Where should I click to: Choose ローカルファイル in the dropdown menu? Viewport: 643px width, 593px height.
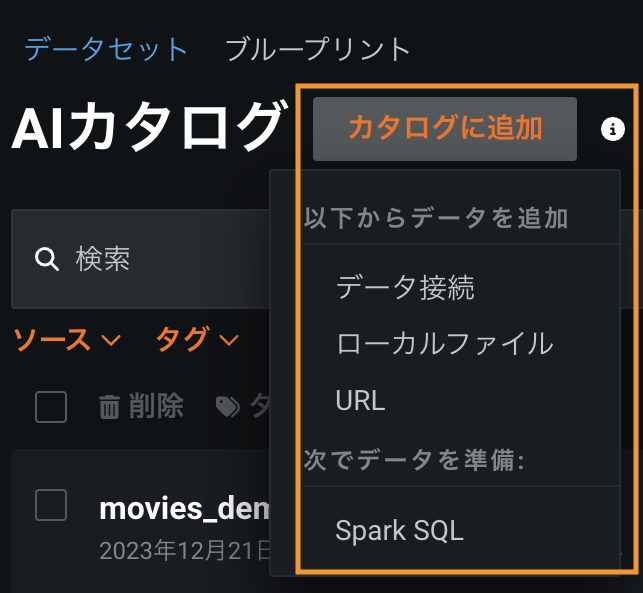444,344
